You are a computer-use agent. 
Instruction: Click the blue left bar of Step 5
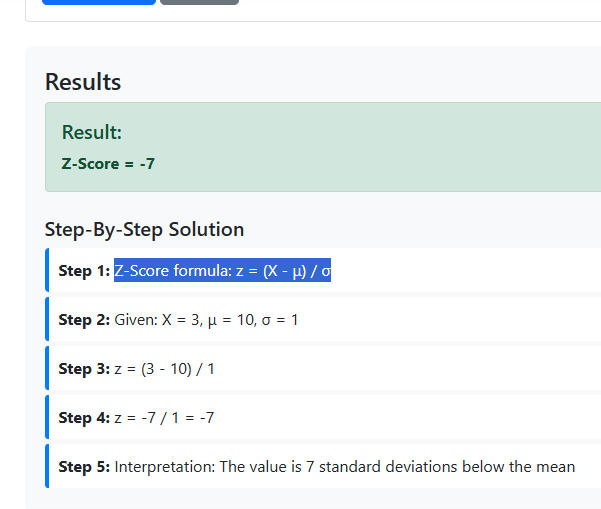pos(47,467)
